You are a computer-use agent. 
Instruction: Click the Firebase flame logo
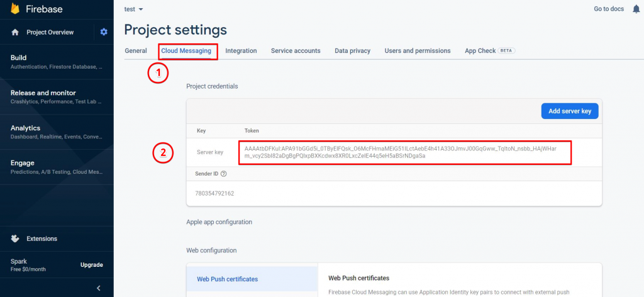click(x=15, y=9)
